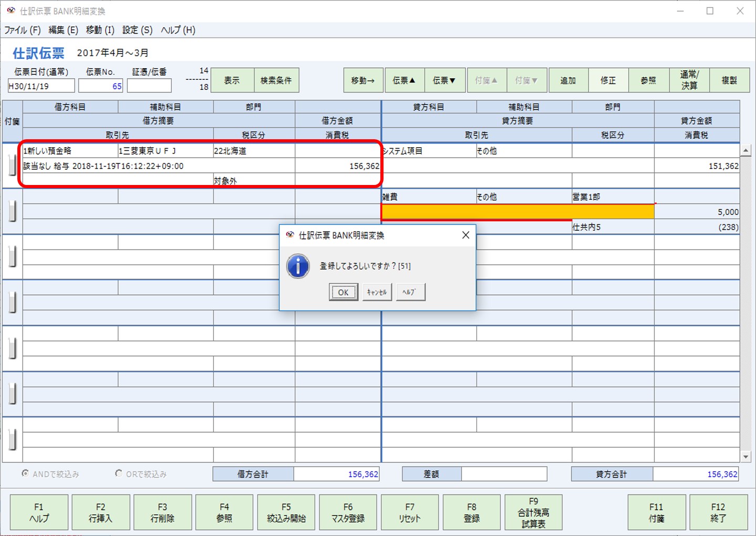Click the 伝票▲ previous voucher button
The height and width of the screenshot is (536, 756).
[404, 80]
